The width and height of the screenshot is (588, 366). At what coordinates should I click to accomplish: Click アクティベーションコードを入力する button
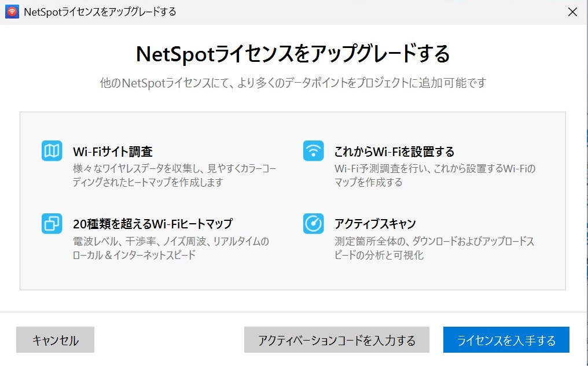[x=336, y=340]
